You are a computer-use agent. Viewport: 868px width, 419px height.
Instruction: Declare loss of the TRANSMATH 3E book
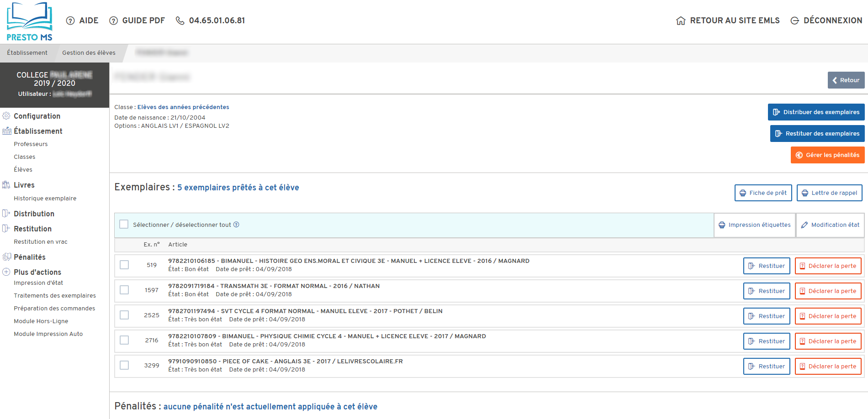point(828,291)
